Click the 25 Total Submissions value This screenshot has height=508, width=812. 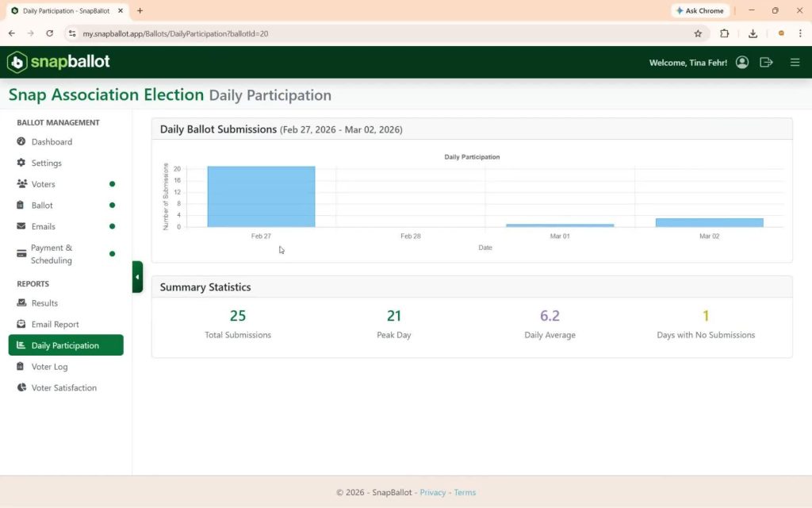point(238,316)
